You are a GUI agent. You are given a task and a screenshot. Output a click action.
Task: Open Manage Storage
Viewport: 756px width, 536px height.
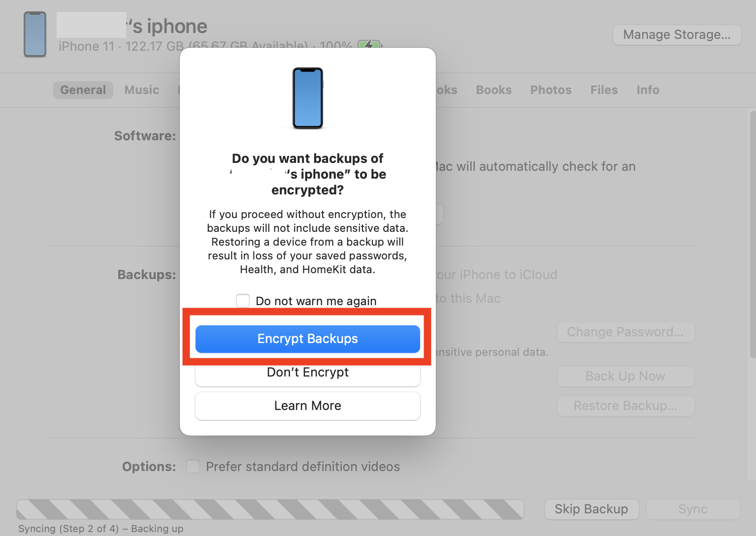coord(677,34)
